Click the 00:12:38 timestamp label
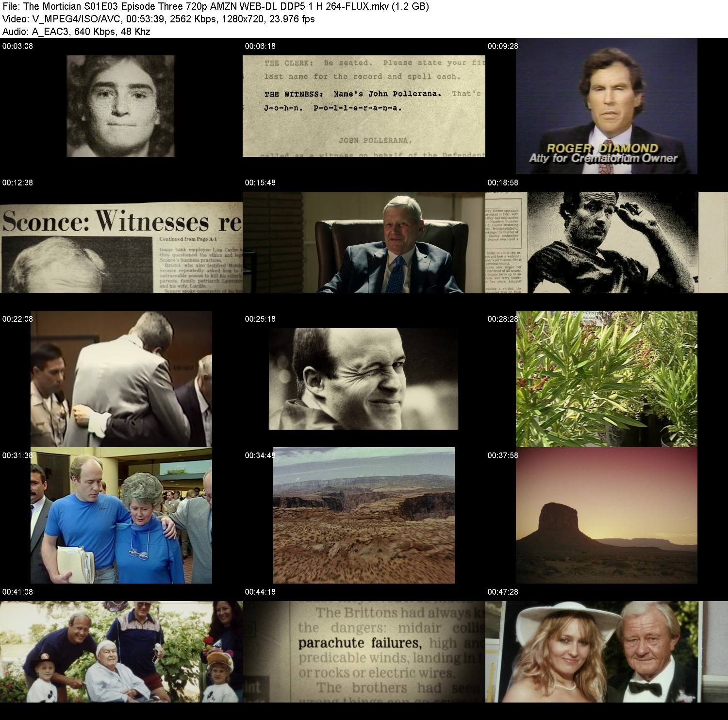The image size is (728, 720). [17, 183]
